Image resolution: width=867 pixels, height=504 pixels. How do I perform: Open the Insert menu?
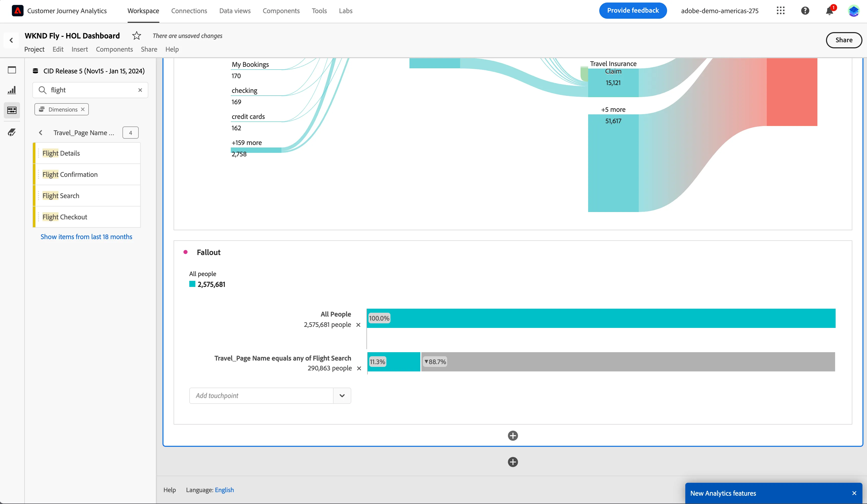[79, 49]
